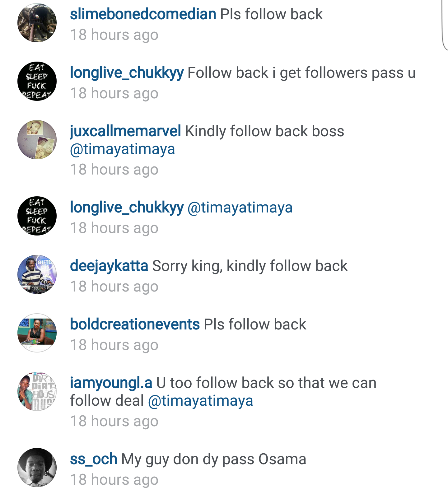Select the 'Sorry king, kindly follow back' comment
The width and height of the screenshot is (448, 490).
[x=250, y=266]
